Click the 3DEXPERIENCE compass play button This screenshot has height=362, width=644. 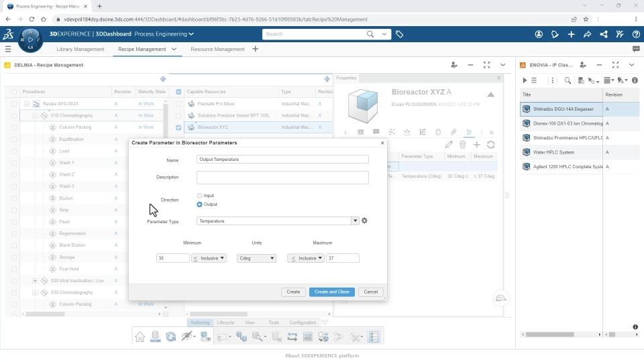point(30,40)
